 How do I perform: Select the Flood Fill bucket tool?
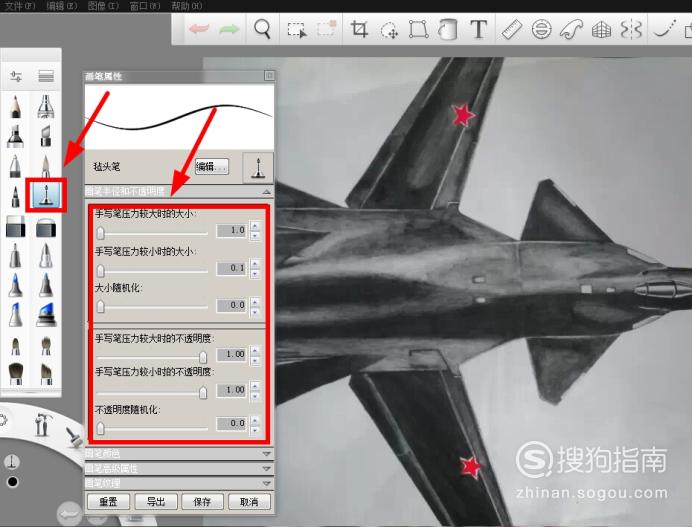(x=448, y=29)
